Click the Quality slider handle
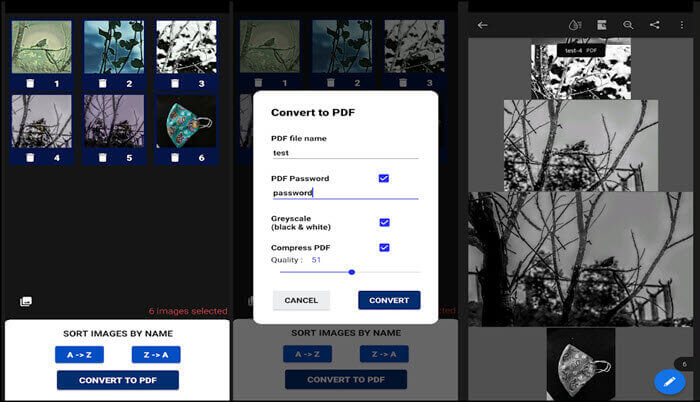 [352, 272]
